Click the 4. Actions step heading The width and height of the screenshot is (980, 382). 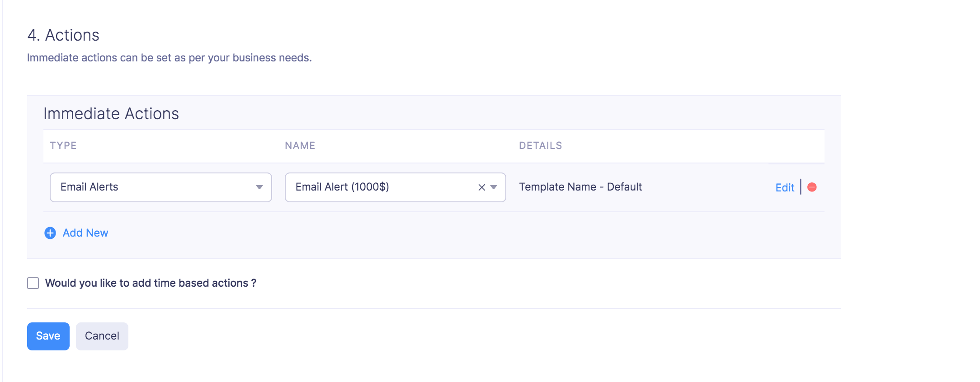click(63, 35)
